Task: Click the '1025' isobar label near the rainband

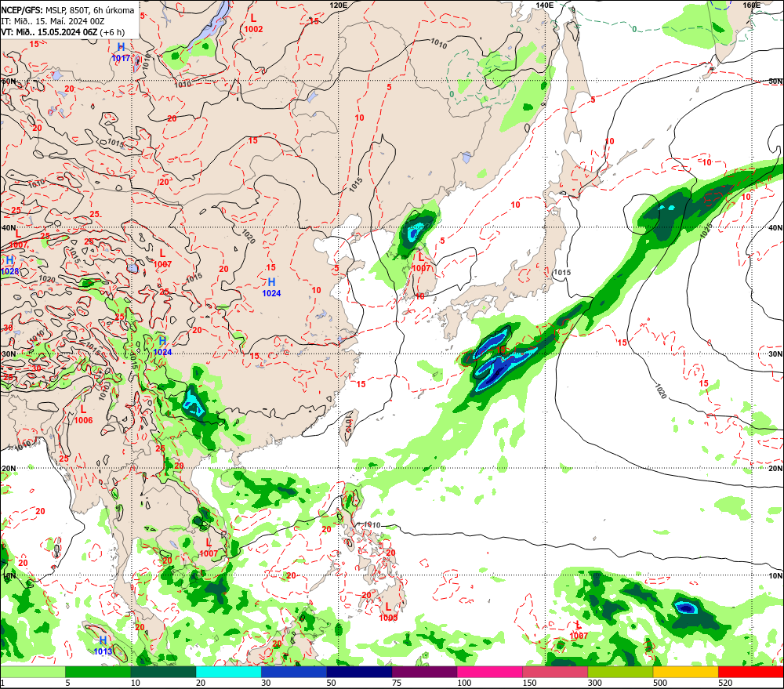Action: [x=706, y=231]
